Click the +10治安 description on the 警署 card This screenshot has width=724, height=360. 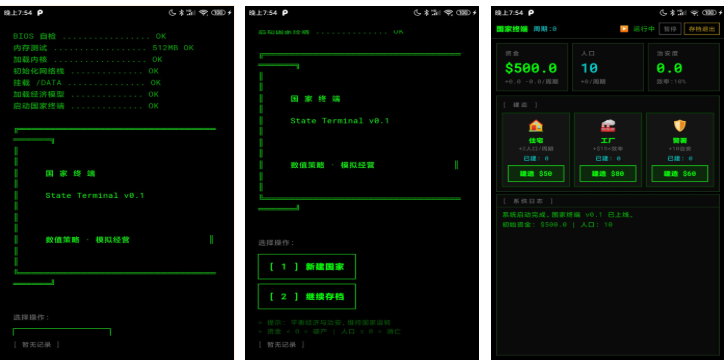coord(680,149)
